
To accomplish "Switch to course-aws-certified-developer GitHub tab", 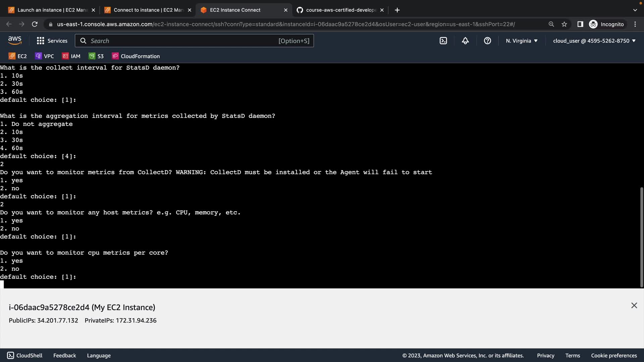I will coord(339,10).
